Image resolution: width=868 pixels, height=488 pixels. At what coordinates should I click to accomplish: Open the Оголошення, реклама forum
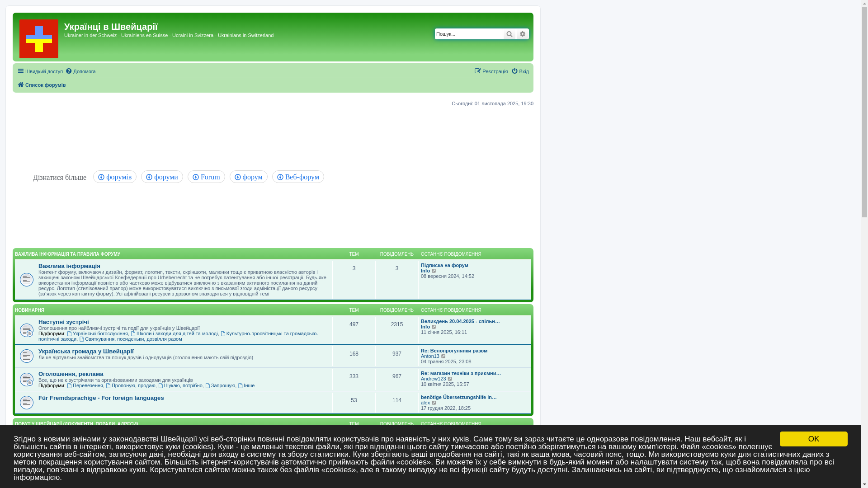tap(71, 374)
